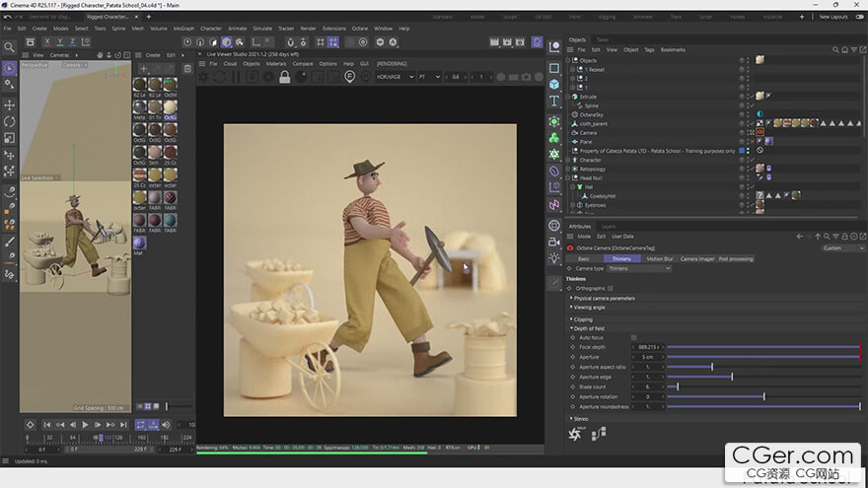Screen dimensions: 868x488
Task: Open the Camera type dropdown
Action: click(x=639, y=268)
